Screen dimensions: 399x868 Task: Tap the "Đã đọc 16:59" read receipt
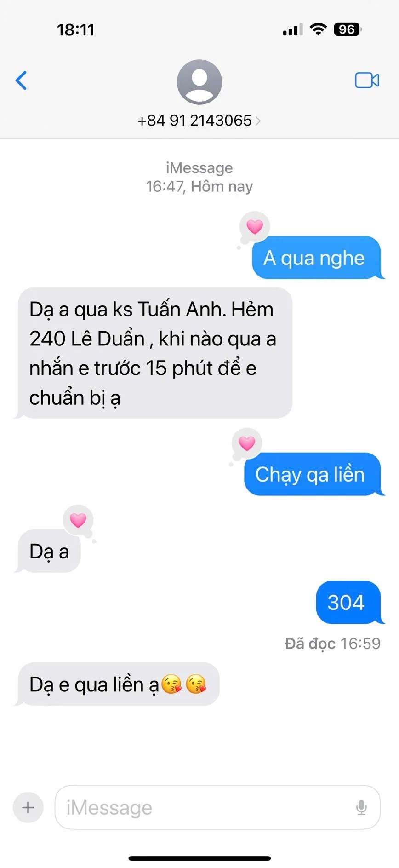coord(333,644)
